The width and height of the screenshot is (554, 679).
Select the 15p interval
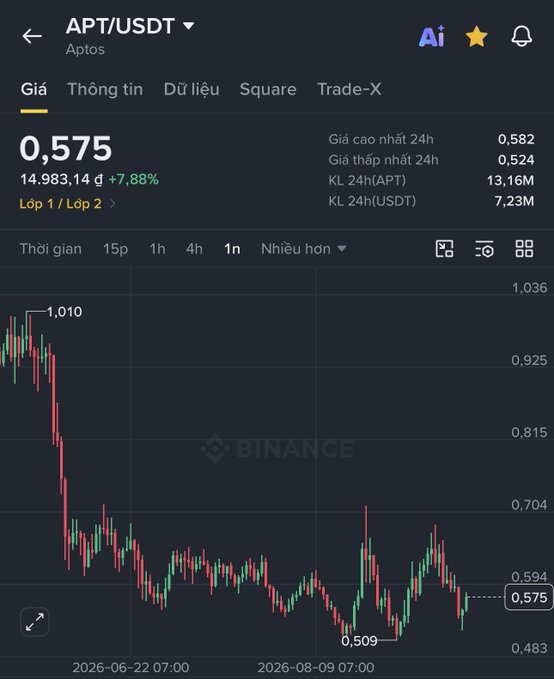coord(115,249)
